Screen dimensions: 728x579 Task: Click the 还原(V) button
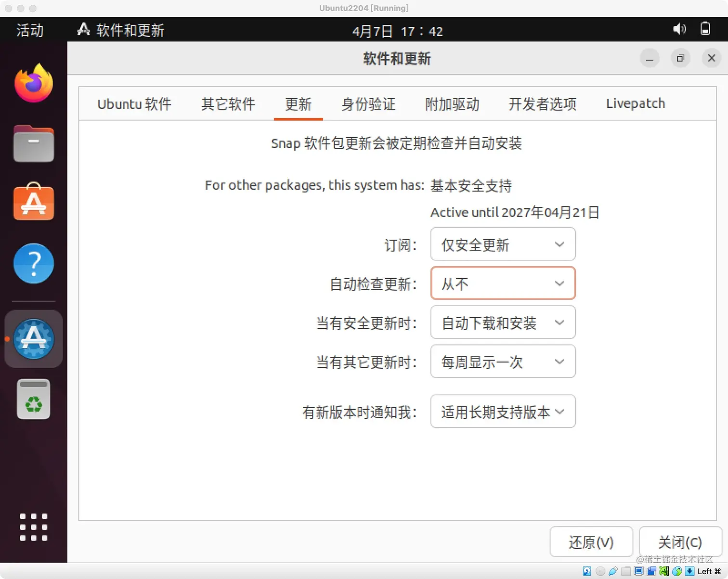591,542
